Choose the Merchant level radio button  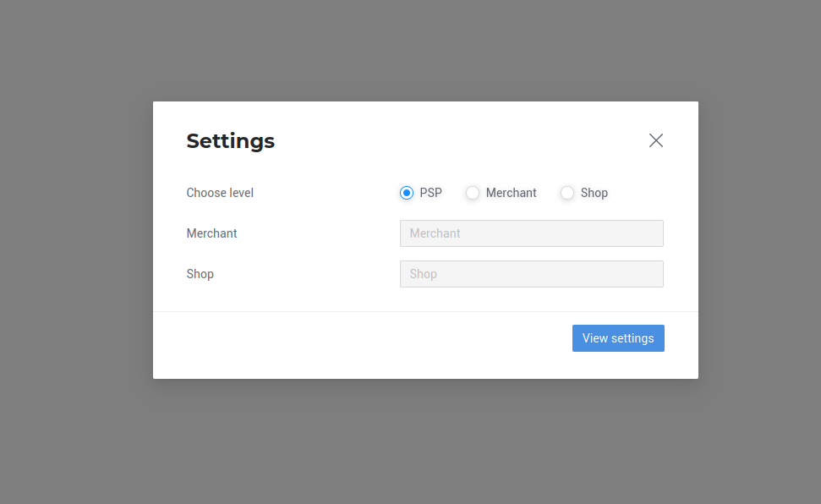473,193
